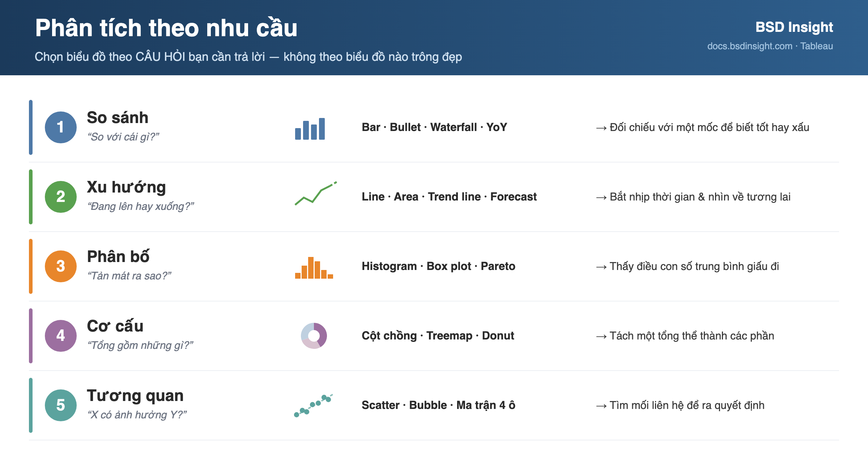Select the green number 2 circle
868x456 pixels.
pyautogui.click(x=61, y=197)
